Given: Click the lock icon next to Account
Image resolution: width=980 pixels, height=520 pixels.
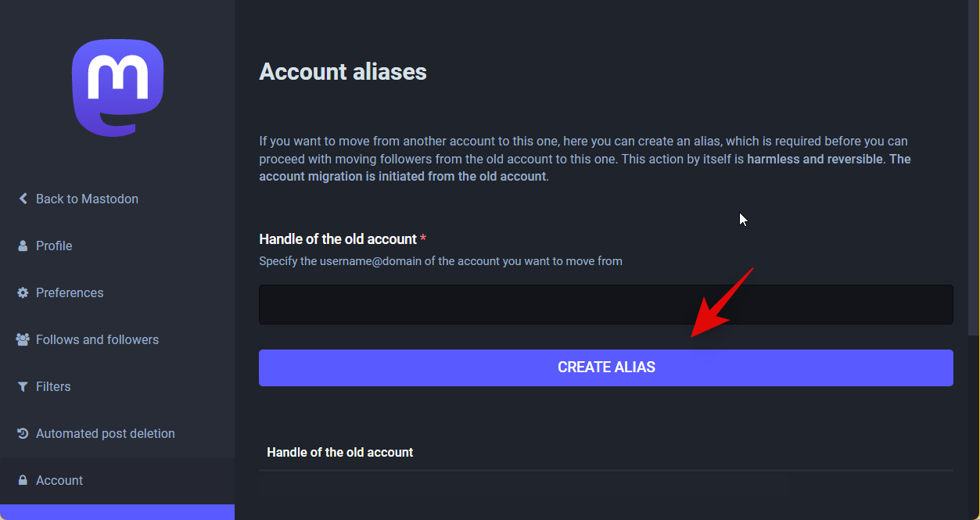Looking at the screenshot, I should pyautogui.click(x=23, y=480).
